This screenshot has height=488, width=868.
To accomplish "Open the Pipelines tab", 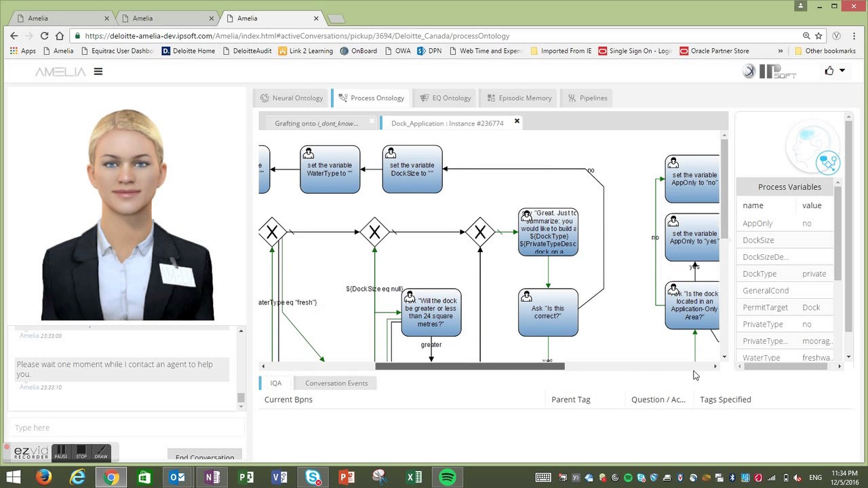I will (587, 98).
